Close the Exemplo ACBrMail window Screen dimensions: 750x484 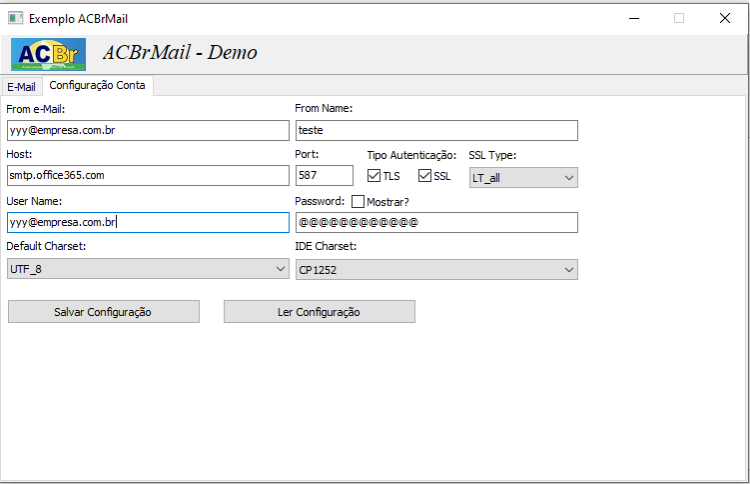coord(725,18)
